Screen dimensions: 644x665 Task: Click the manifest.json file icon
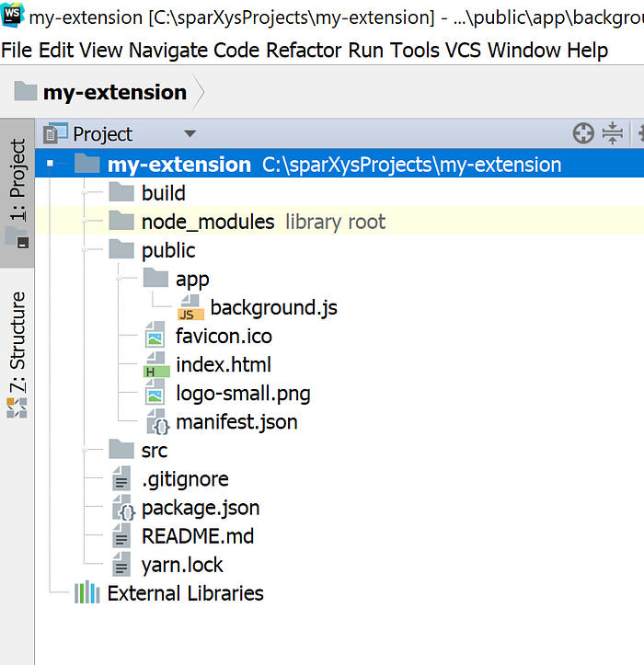click(157, 423)
